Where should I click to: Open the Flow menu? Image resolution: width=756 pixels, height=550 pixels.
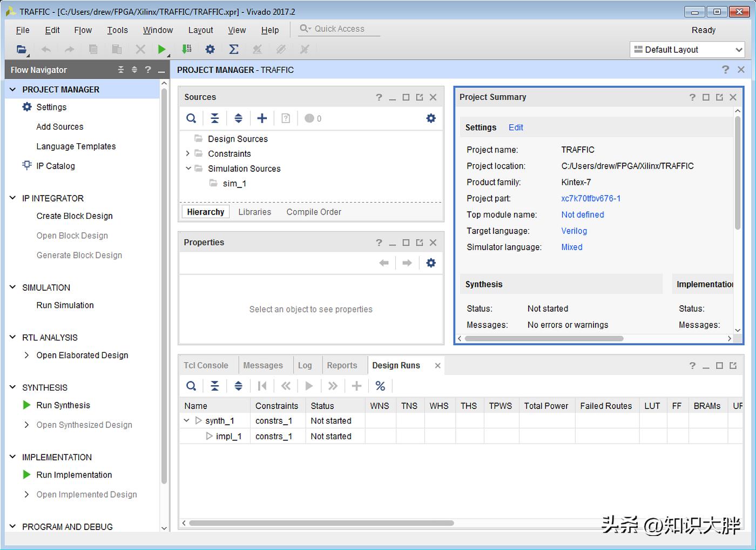pos(83,30)
